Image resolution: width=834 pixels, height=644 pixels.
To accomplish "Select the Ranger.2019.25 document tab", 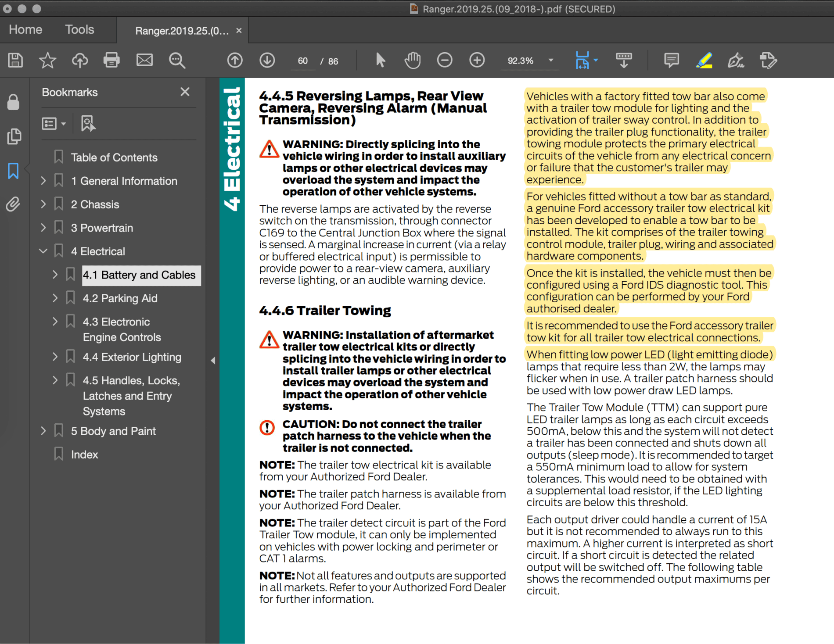I will 182,31.
